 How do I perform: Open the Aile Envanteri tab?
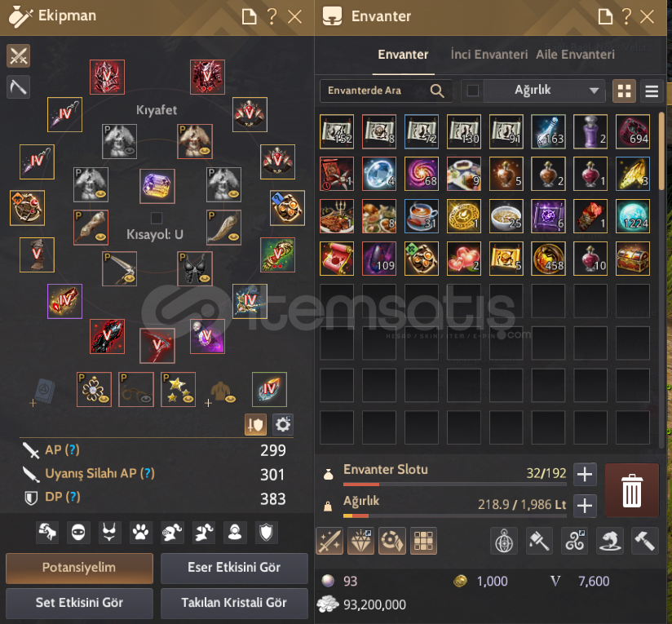tap(575, 55)
